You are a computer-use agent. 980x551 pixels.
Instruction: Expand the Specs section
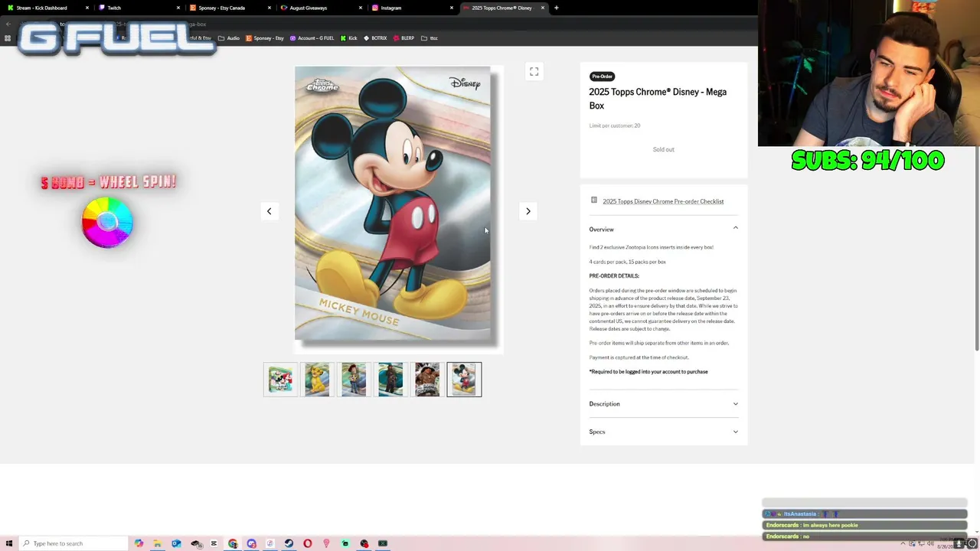(x=663, y=432)
